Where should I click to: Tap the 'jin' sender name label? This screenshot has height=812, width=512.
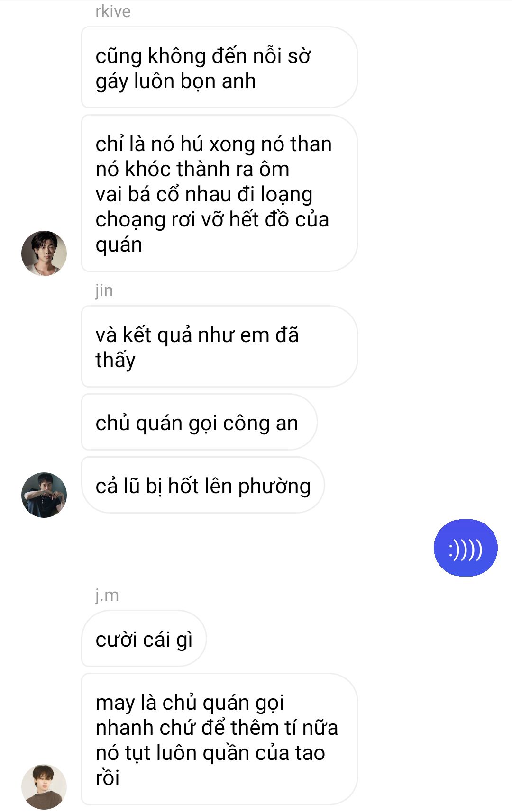104,290
